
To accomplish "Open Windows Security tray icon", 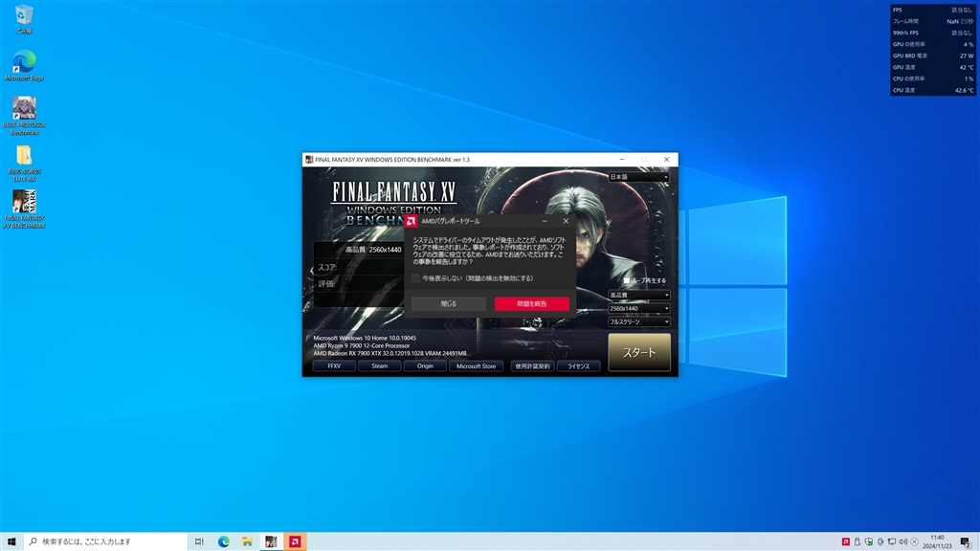I will pyautogui.click(x=869, y=541).
